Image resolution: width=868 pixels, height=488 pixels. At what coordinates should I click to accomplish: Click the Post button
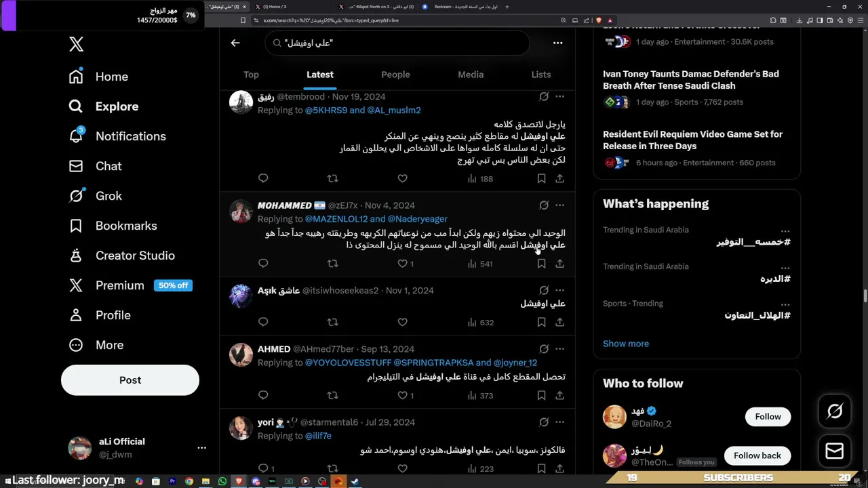(x=130, y=380)
